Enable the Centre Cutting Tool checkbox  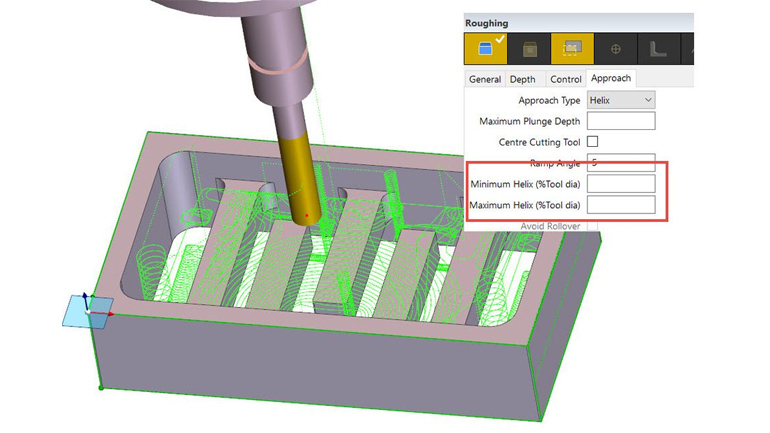point(593,142)
